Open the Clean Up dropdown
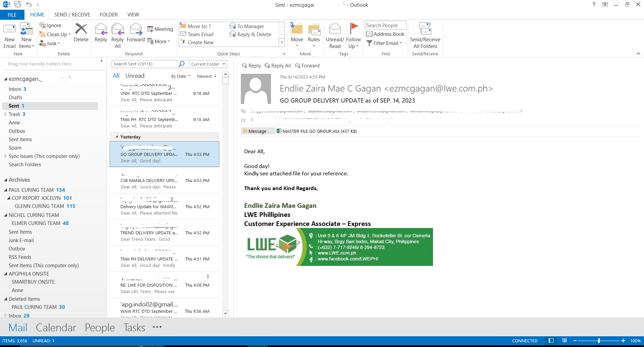644x347 pixels. pos(55,34)
